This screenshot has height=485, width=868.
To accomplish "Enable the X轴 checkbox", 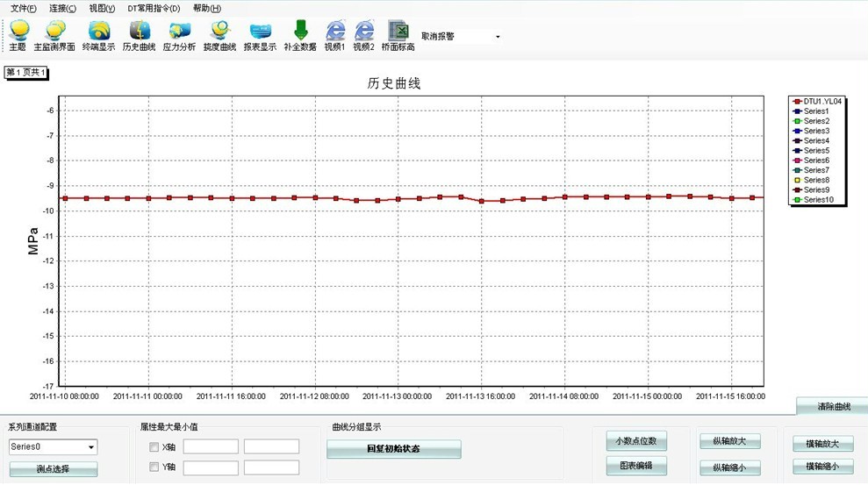I will click(154, 447).
